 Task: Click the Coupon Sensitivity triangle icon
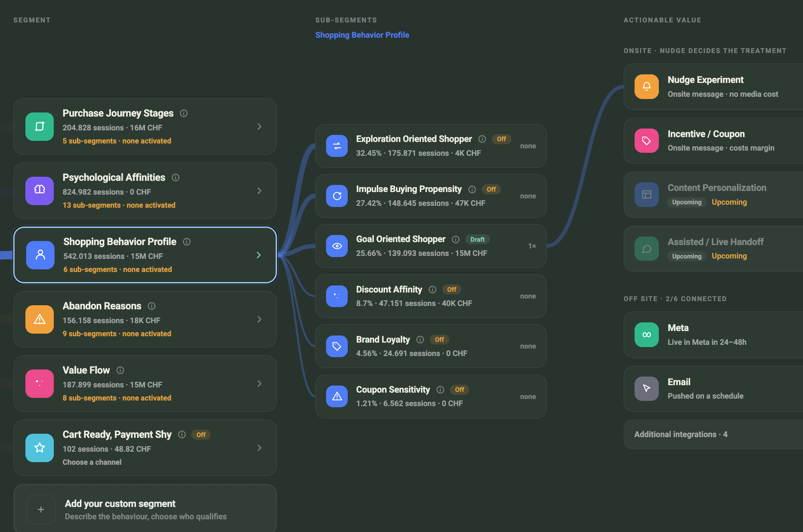coord(337,396)
